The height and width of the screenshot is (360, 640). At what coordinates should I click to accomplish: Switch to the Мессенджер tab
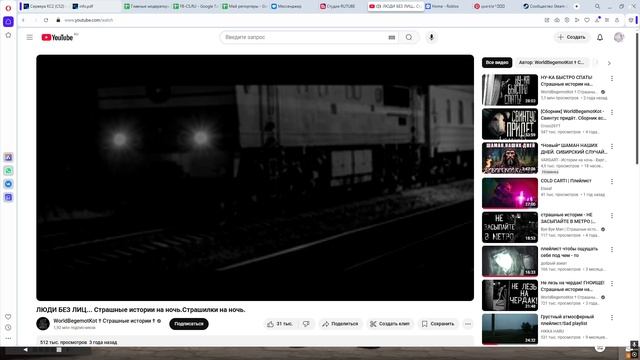pyautogui.click(x=292, y=7)
